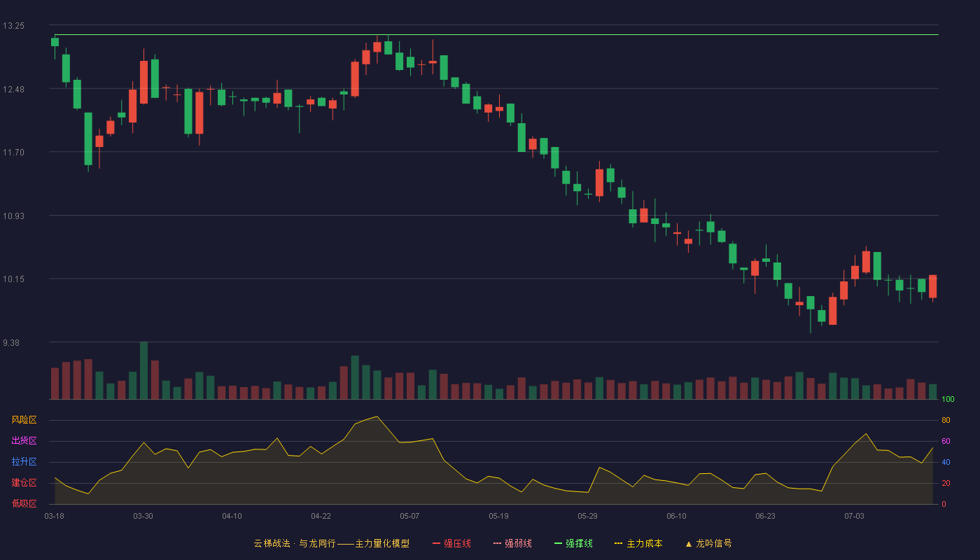
Task: Click the 10.93 price axis label
Action: point(13,216)
